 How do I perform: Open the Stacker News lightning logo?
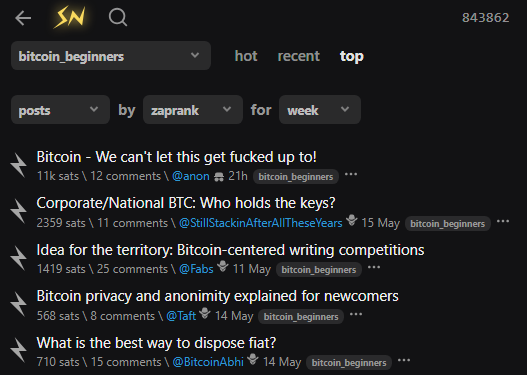(70, 17)
